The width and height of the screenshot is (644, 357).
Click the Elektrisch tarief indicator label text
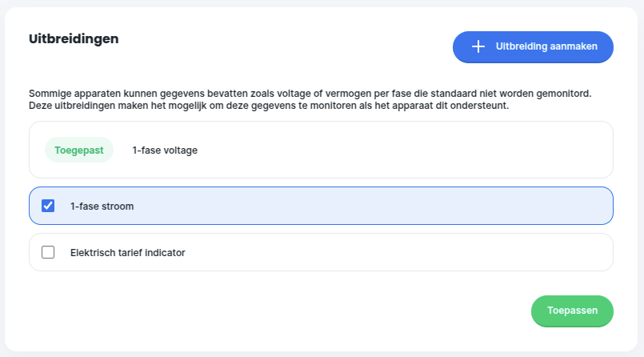128,253
